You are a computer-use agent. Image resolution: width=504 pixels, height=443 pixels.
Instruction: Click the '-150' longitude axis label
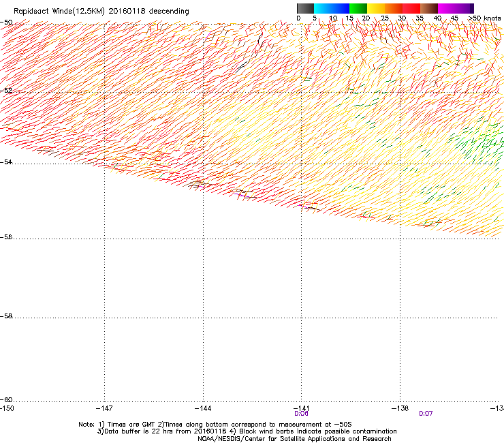click(x=7, y=408)
